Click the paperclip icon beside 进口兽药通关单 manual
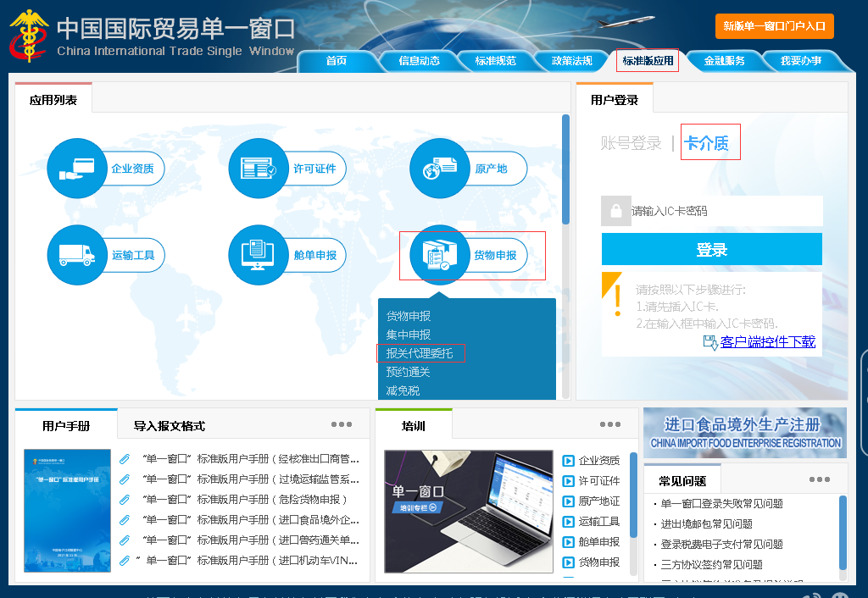This screenshot has width=868, height=598. [125, 540]
